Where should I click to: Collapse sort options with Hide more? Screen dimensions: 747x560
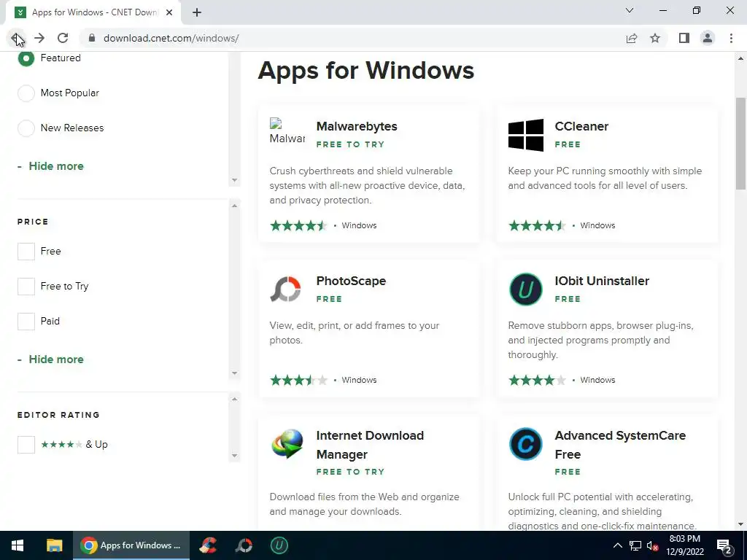(x=55, y=166)
